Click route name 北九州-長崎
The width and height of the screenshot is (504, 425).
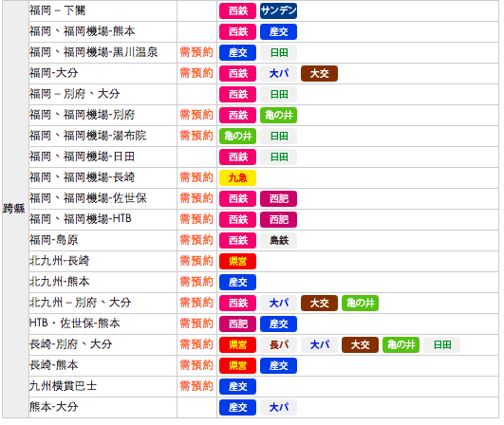tap(59, 261)
